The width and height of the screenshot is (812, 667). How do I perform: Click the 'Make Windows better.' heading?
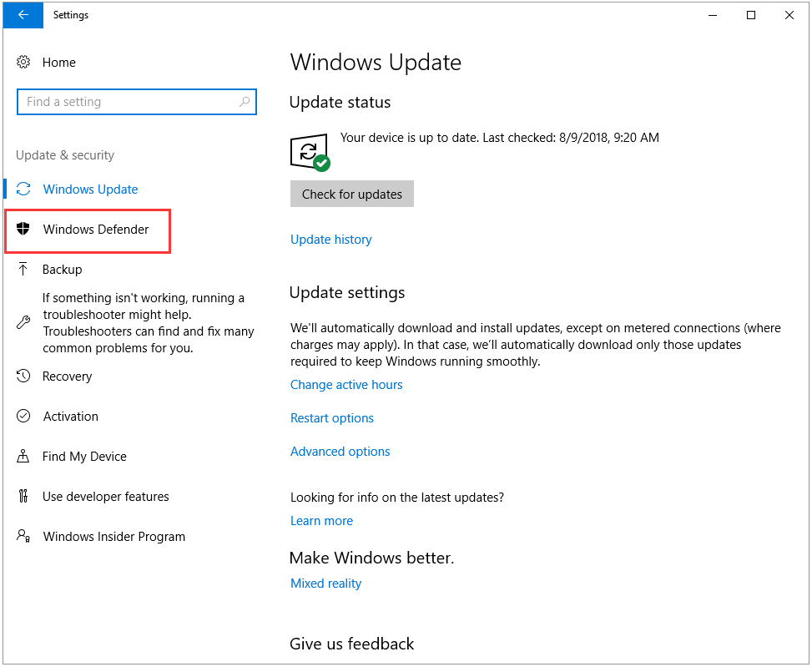click(x=372, y=558)
